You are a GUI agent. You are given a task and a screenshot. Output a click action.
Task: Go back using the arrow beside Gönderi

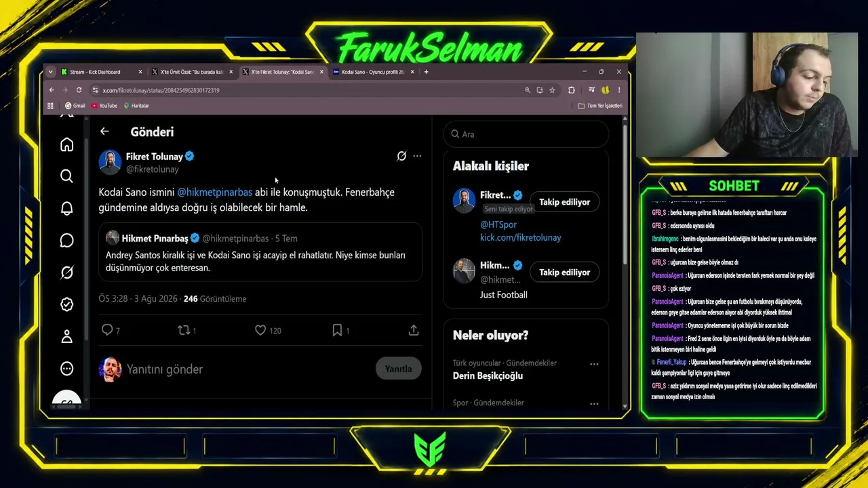click(104, 131)
